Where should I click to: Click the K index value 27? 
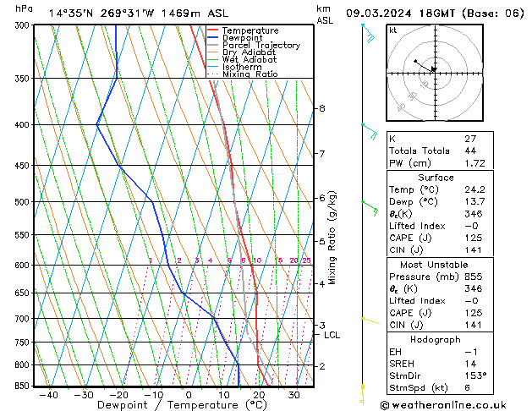pos(470,139)
